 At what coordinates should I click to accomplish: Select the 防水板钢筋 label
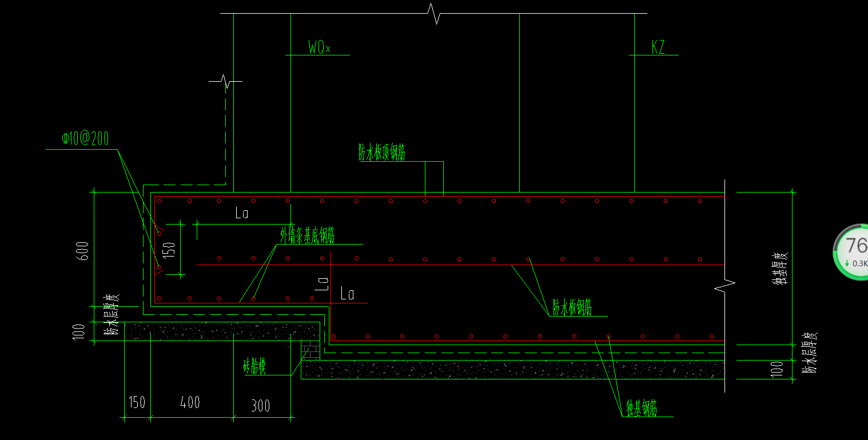(572, 307)
